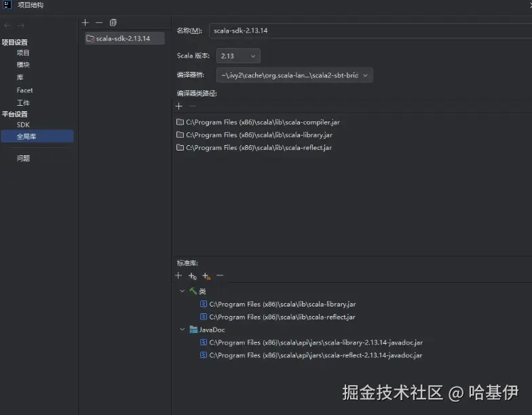Remove standard library root minus icon
This screenshot has height=415, width=532.
[220, 275]
